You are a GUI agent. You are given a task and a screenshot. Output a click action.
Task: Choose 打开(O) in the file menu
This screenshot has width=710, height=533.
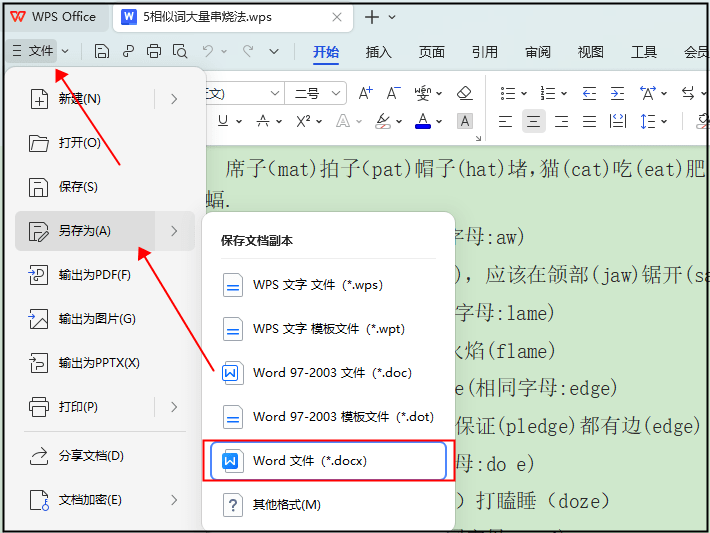pyautogui.click(x=105, y=143)
